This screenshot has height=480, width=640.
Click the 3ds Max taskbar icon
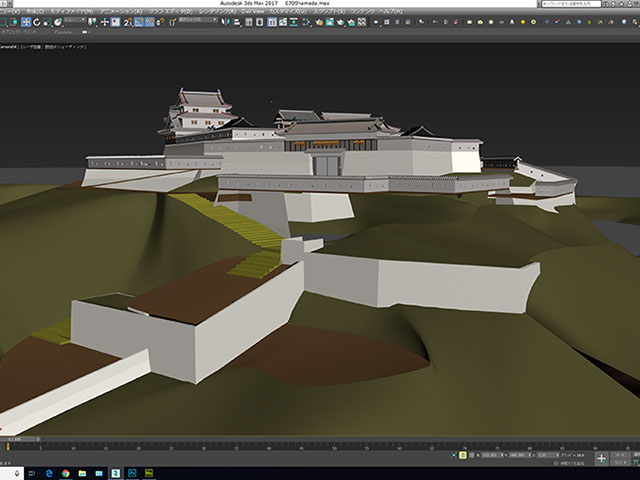tap(116, 472)
